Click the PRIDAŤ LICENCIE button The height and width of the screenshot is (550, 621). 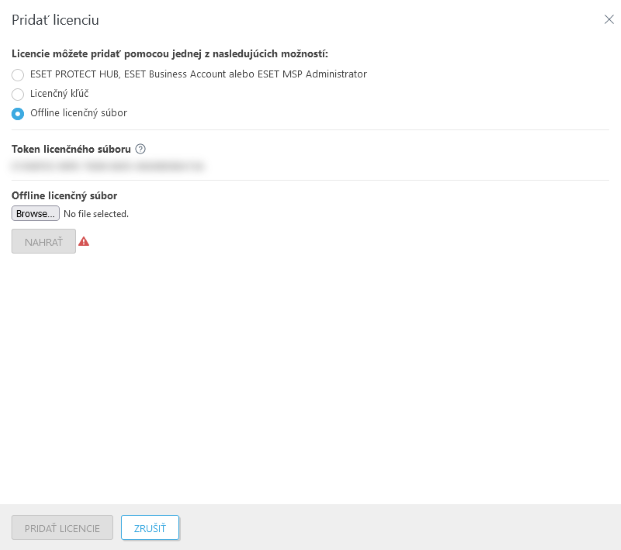(x=62, y=528)
